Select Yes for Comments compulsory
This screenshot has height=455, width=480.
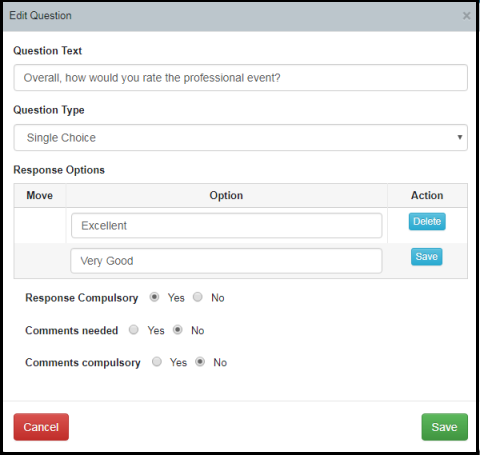(157, 362)
